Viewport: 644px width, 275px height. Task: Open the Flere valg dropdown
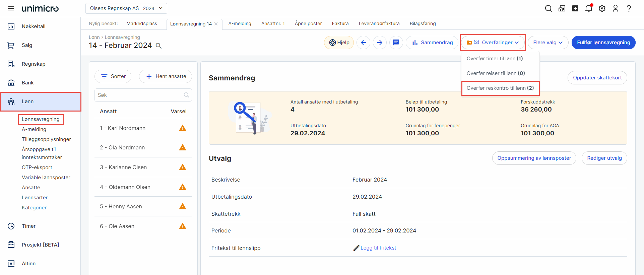point(548,43)
